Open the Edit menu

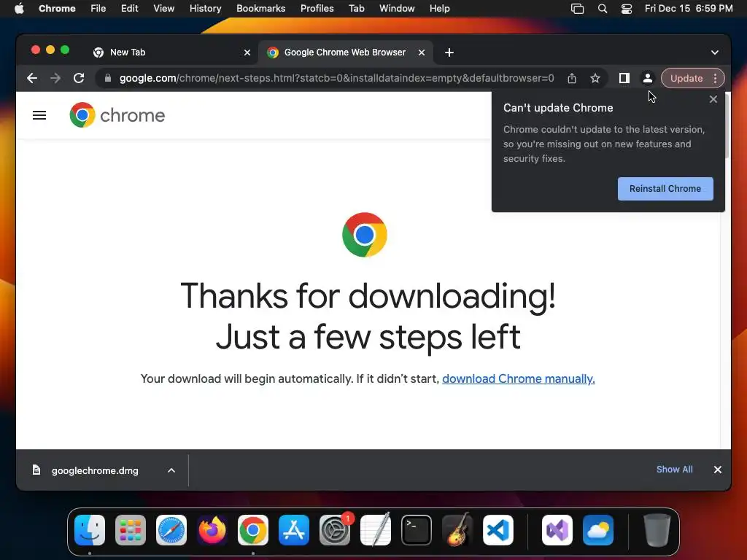pos(130,9)
